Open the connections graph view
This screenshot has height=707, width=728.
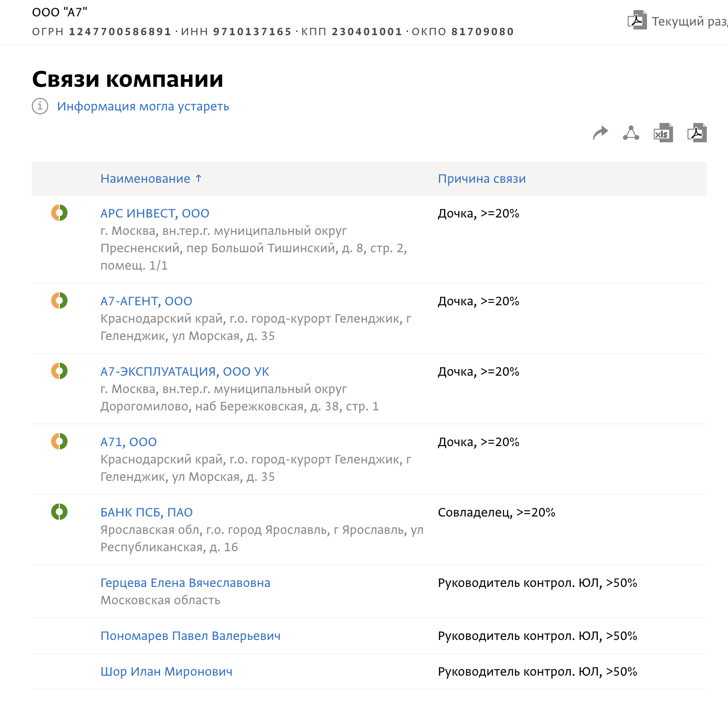click(x=631, y=134)
